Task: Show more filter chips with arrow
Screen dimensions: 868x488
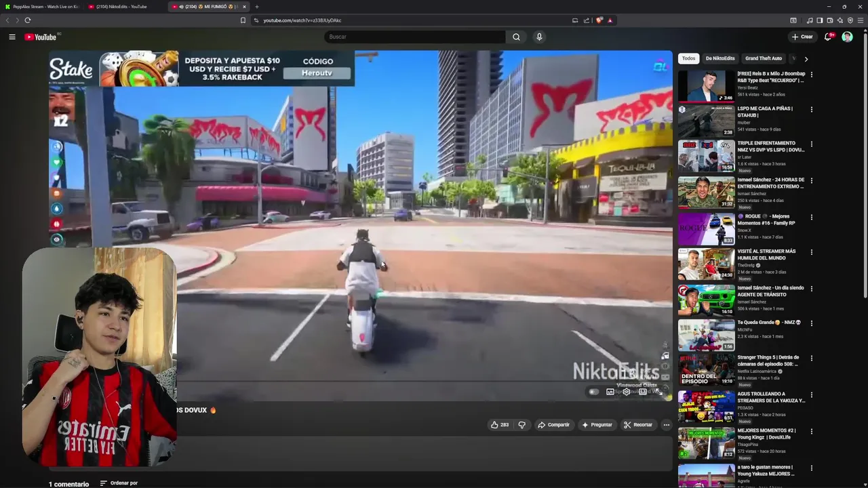Action: (806, 59)
